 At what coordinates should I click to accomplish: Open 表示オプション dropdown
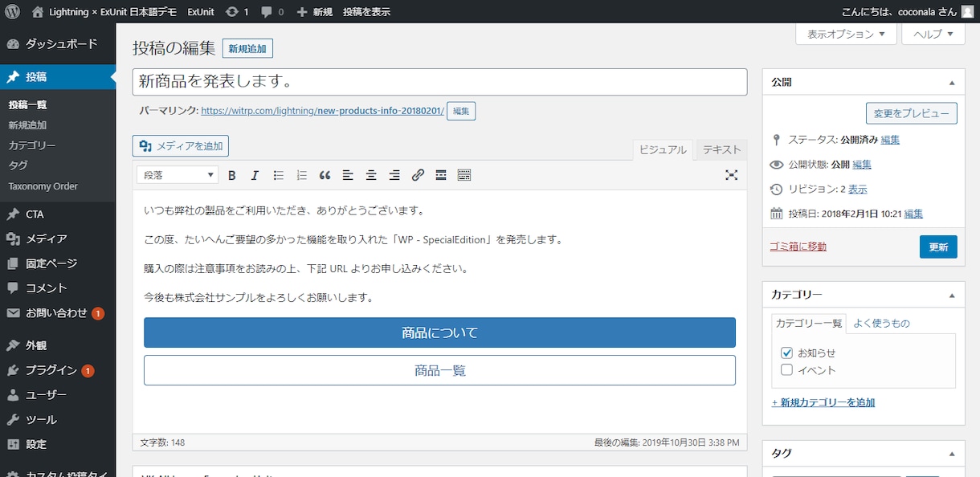[x=846, y=35]
